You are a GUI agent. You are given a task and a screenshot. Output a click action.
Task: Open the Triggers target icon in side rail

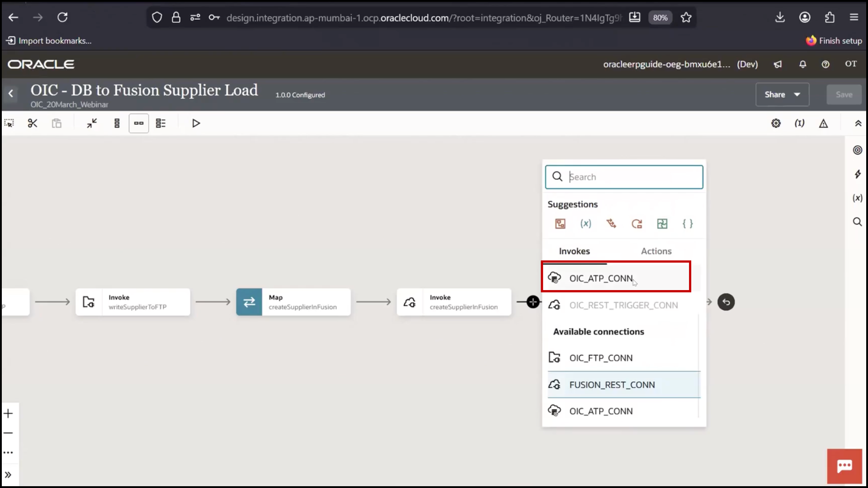point(858,150)
